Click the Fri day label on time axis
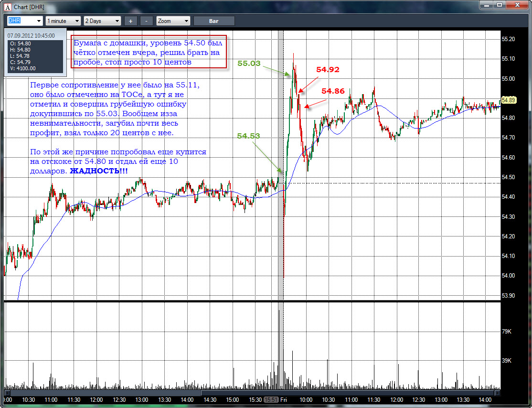 [283, 400]
